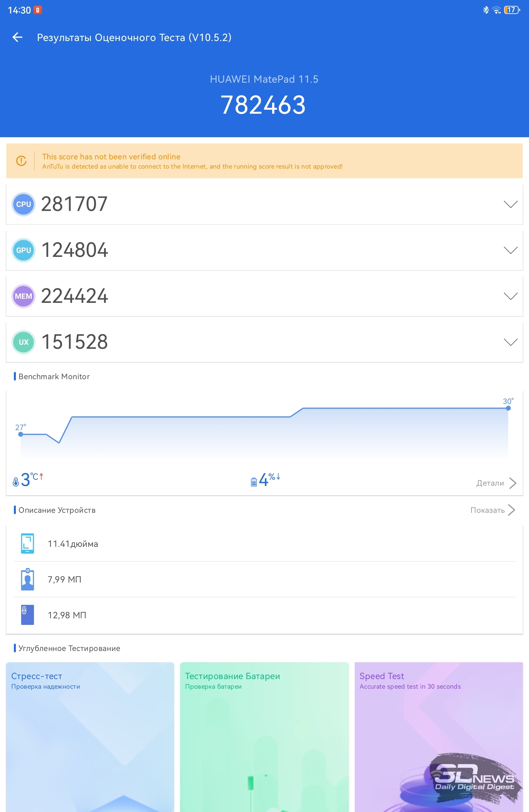Expand the MEM score 224424 row
The height and width of the screenshot is (812, 529).
click(x=264, y=297)
